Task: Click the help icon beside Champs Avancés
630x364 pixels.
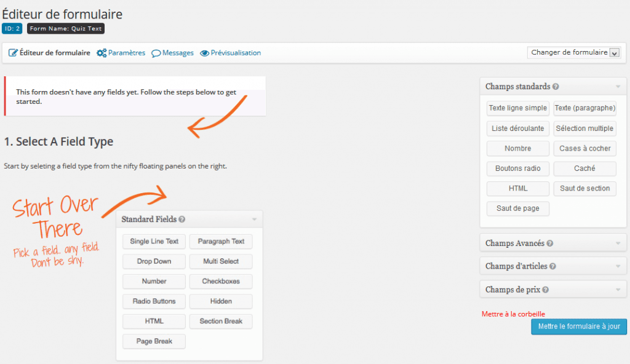Action: 549,243
